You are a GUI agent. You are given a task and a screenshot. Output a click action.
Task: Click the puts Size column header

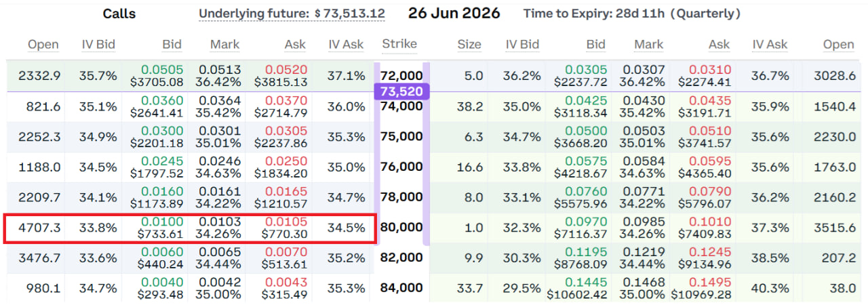pyautogui.click(x=469, y=45)
